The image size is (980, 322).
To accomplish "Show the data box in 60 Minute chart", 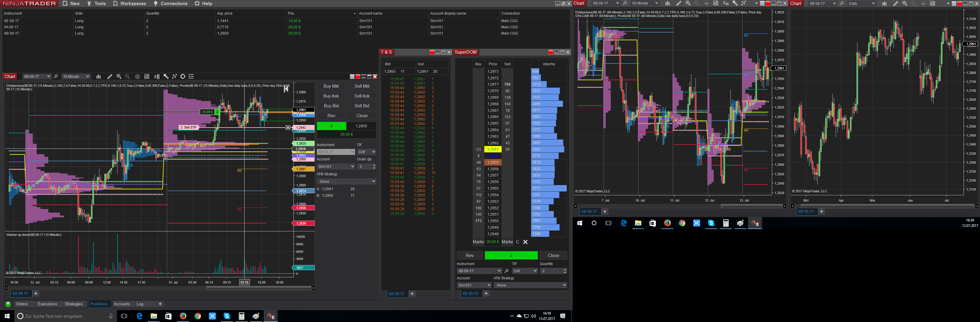I will [x=715, y=3].
